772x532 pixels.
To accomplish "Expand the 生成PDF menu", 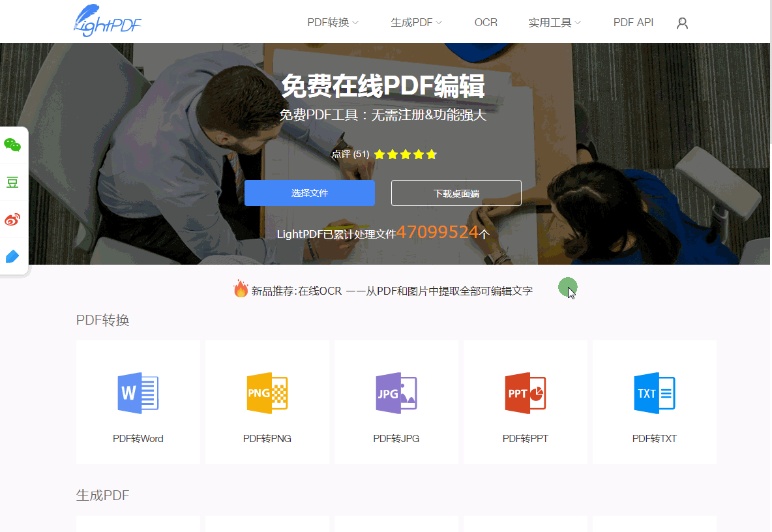I will [x=416, y=23].
